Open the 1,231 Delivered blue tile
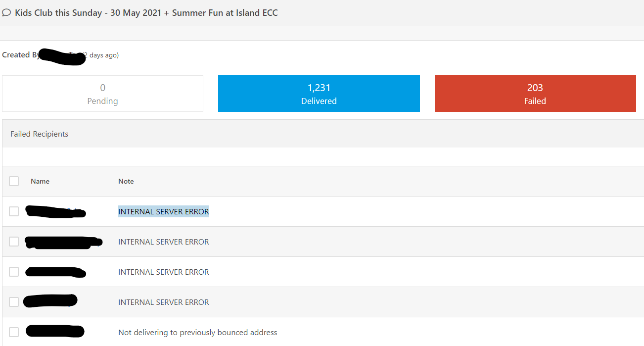The height and width of the screenshot is (346, 644). [x=319, y=94]
